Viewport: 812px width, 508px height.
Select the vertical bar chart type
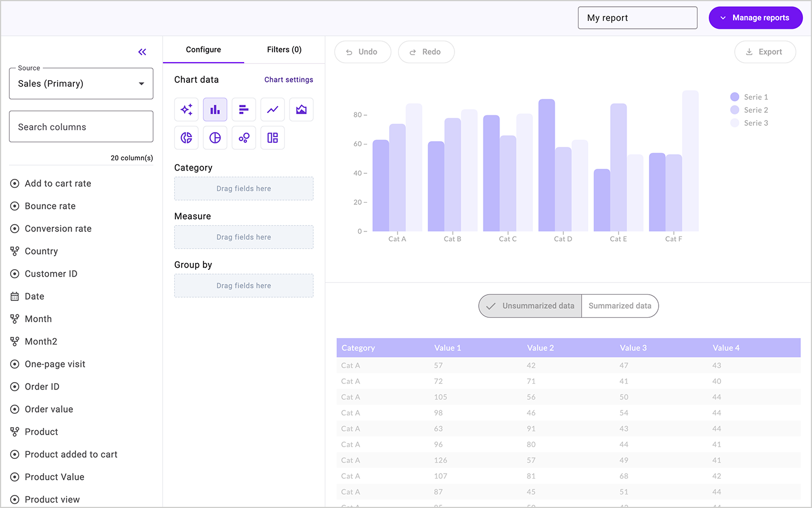[215, 109]
